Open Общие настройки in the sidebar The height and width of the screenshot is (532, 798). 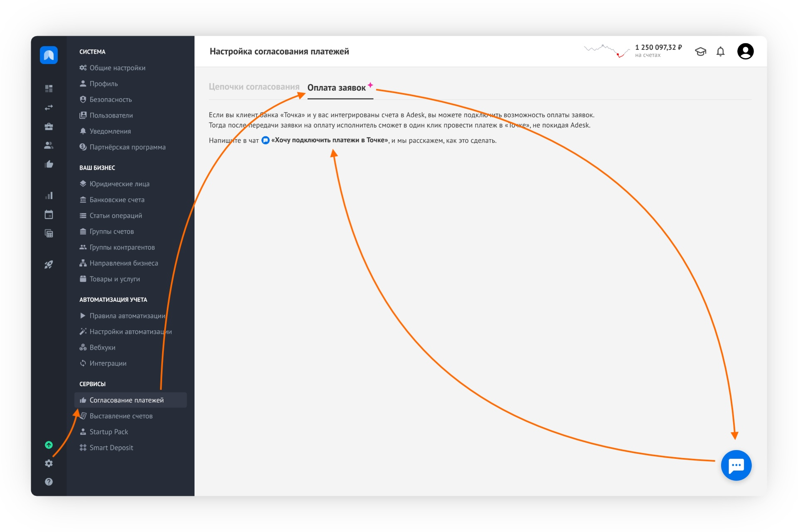pos(117,68)
